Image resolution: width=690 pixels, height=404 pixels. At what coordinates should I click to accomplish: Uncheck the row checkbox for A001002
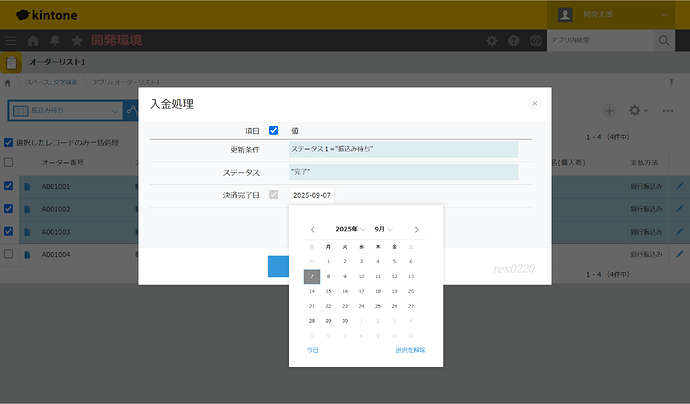[x=9, y=209]
